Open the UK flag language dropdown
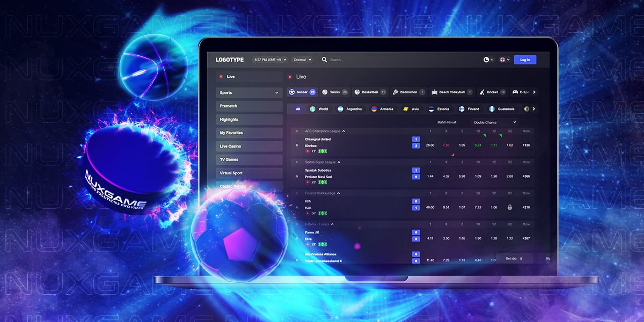 [504, 60]
